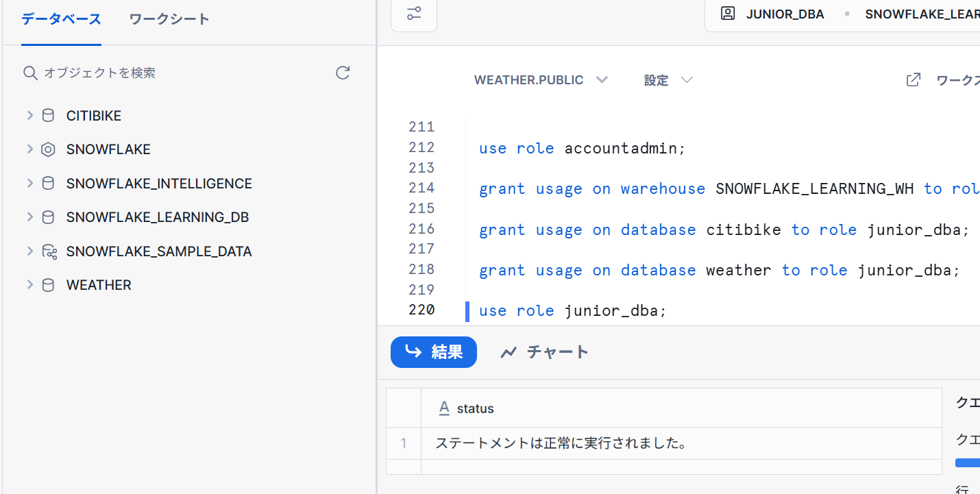980x494 pixels.
Task: Click the status column header
Action: [x=681, y=408]
